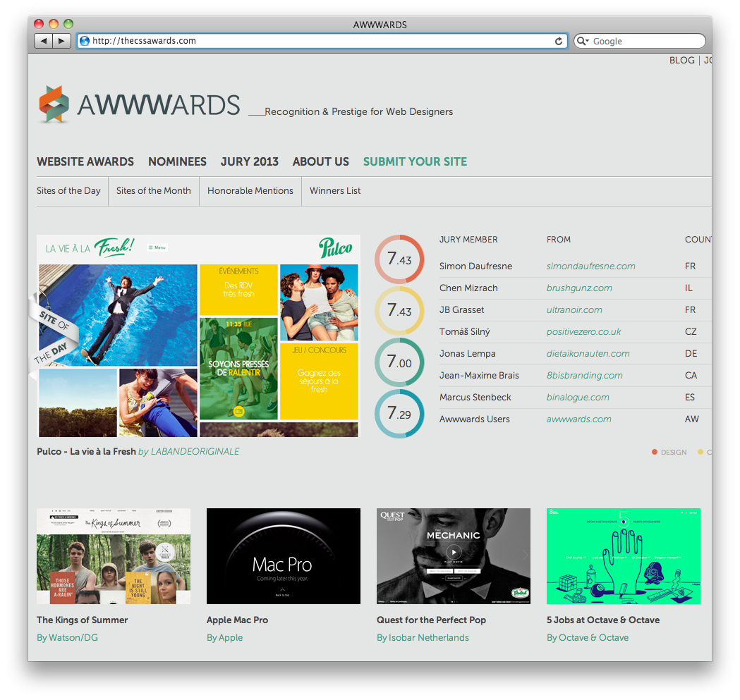Open the LABANDEORIGINALE author link
Screen dimensions: 740x700
point(195,451)
